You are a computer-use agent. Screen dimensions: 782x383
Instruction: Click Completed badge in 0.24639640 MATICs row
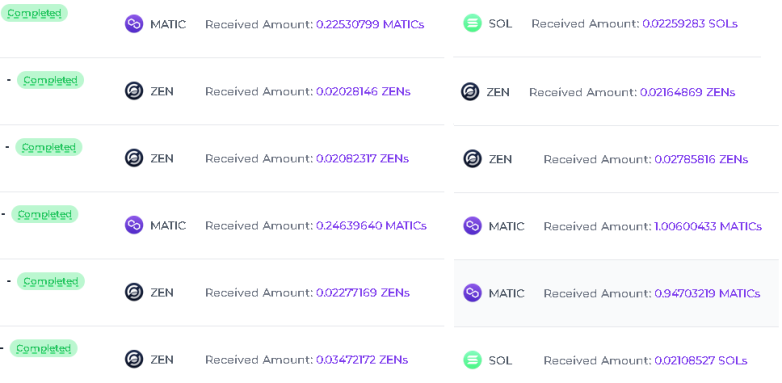tap(45, 214)
